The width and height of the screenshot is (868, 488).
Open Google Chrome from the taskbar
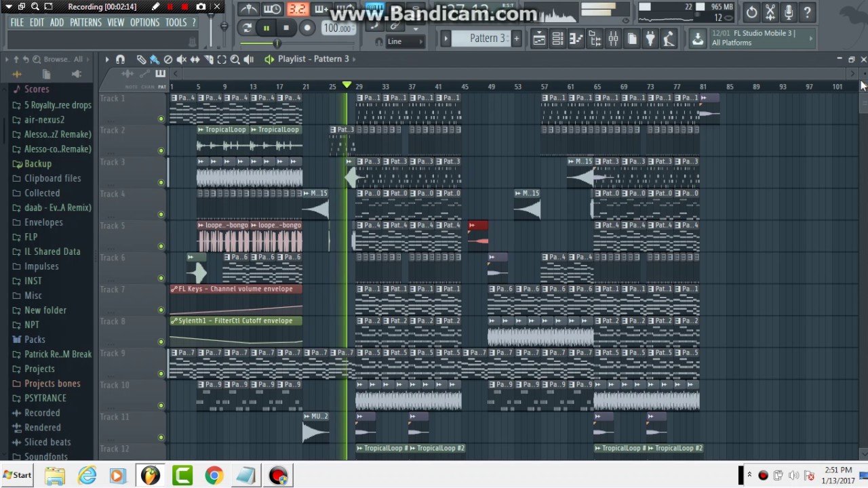point(214,476)
